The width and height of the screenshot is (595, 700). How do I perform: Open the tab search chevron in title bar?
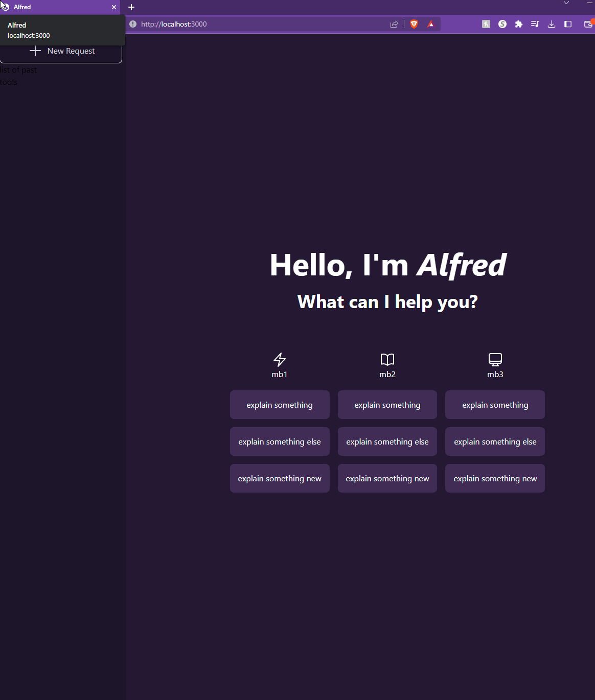(566, 3)
